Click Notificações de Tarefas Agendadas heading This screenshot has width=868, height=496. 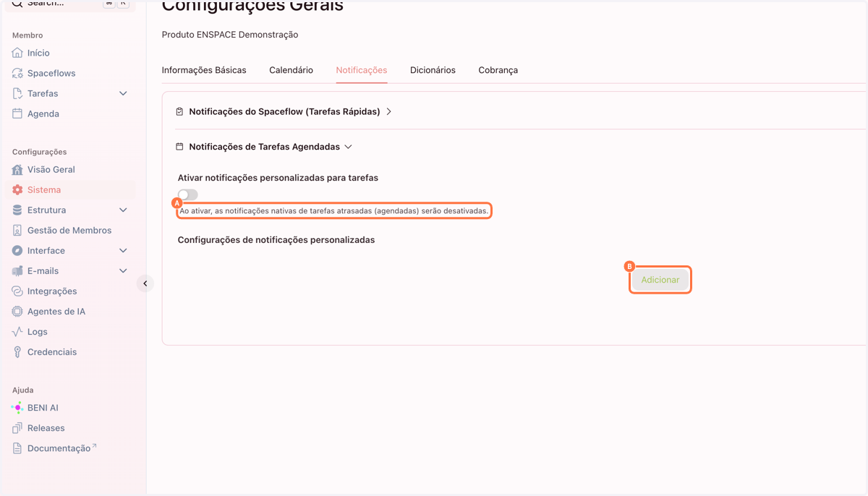(x=264, y=147)
